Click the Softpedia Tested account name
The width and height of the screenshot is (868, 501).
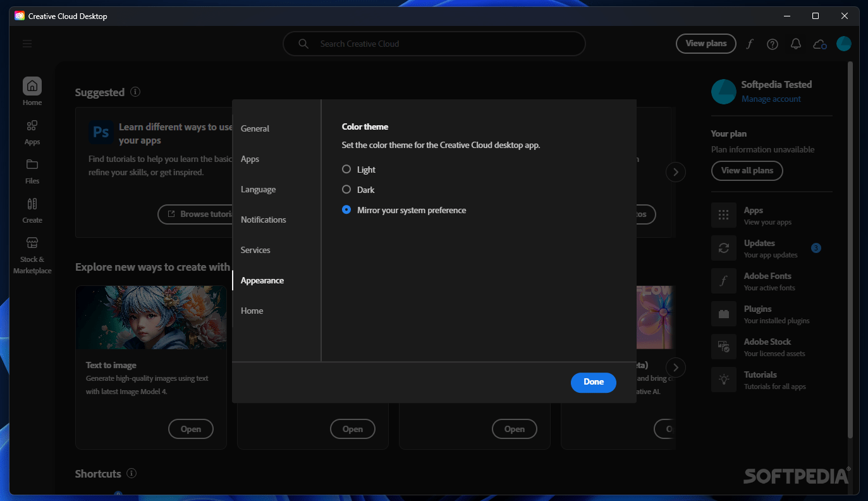click(x=776, y=85)
